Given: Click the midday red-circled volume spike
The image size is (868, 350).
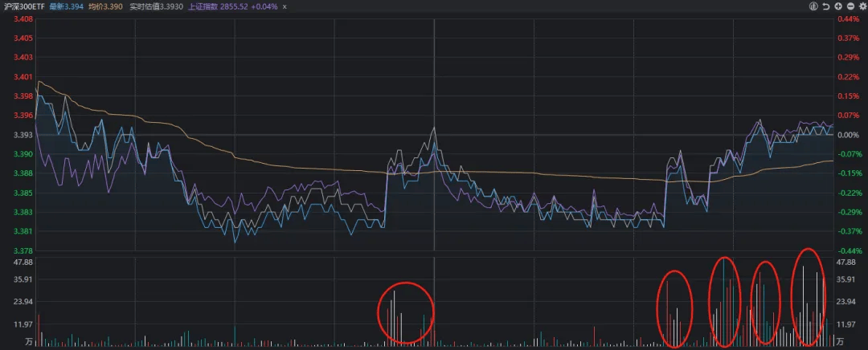Looking at the screenshot, I should pyautogui.click(x=406, y=313).
